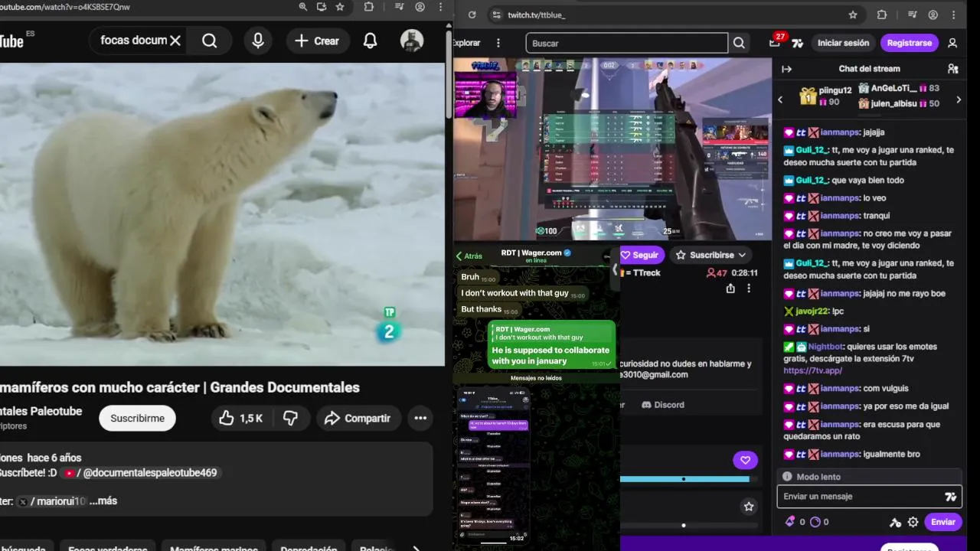Screen dimensions: 980x551
Task: Open Bits balance icon in chat
Action: point(790,522)
